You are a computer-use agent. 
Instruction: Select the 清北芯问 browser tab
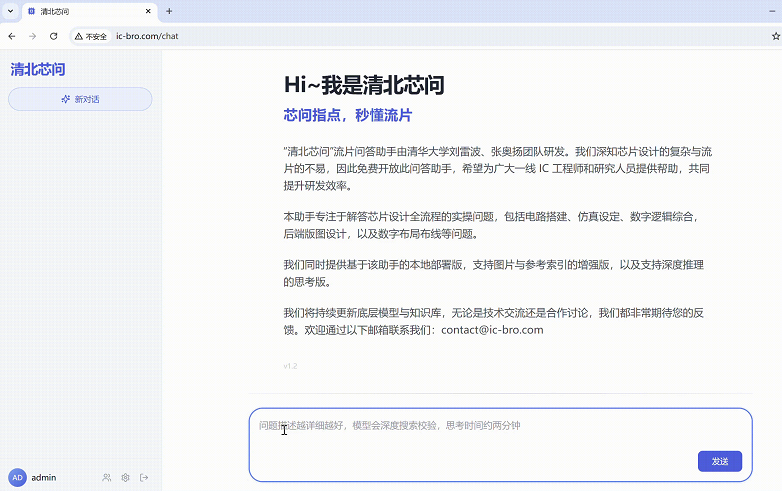click(x=80, y=11)
